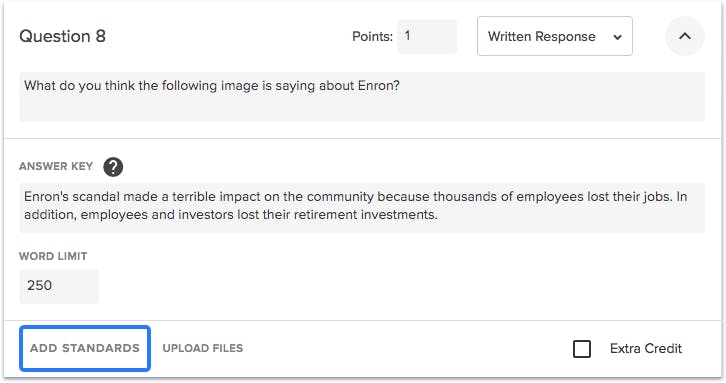726x383 pixels.
Task: Collapse Question 8 using the up chevron
Action: coord(685,36)
